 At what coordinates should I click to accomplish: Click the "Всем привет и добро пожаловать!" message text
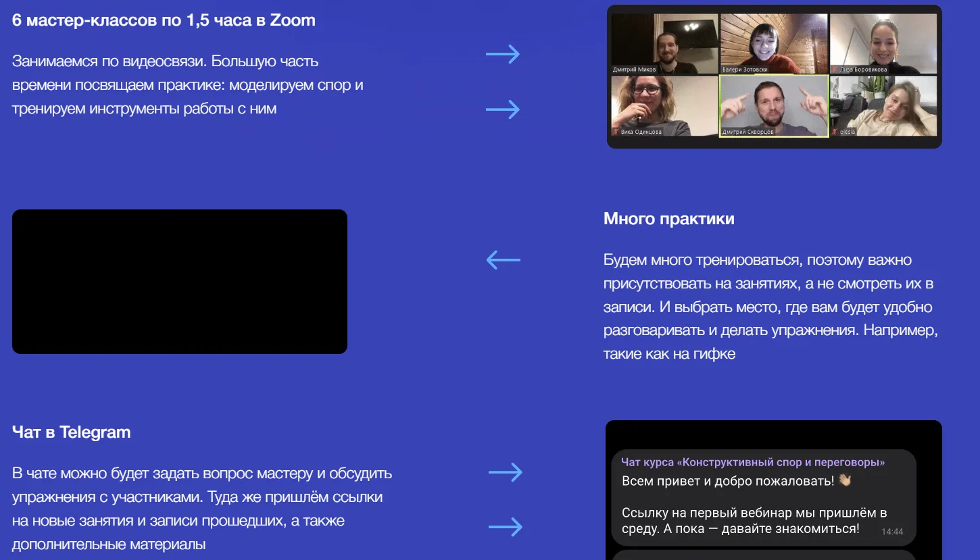coord(728,481)
